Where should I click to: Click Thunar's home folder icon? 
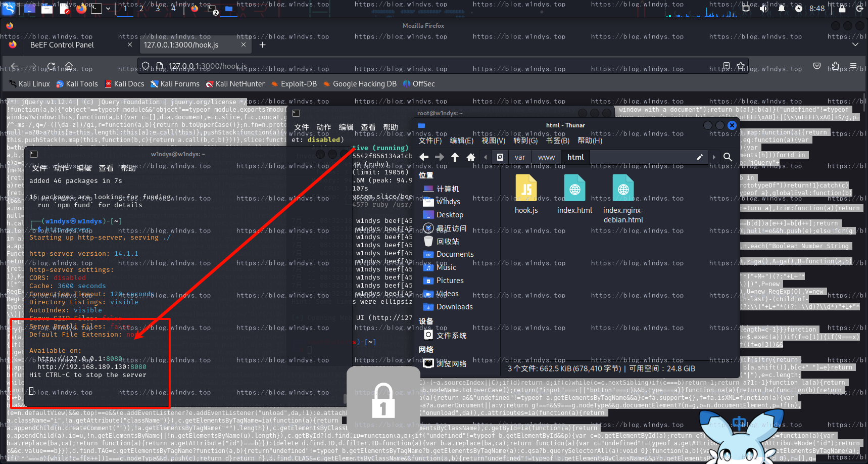click(x=471, y=157)
